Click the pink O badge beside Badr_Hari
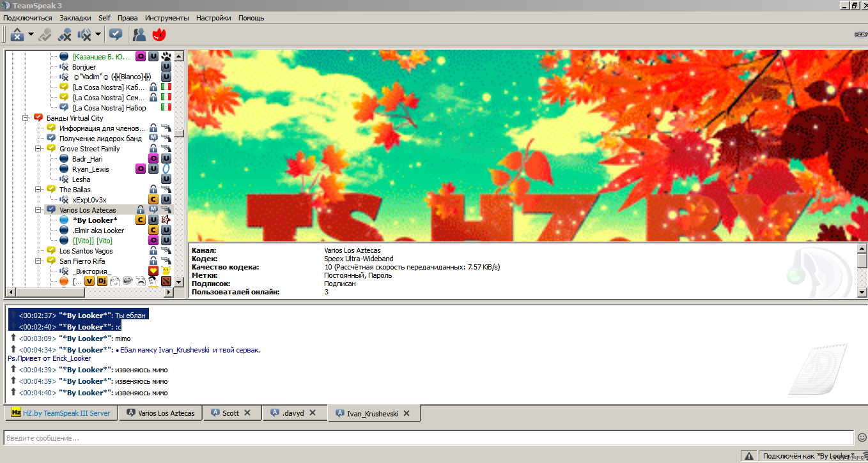Screen dimensions: 868x463 pos(153,159)
